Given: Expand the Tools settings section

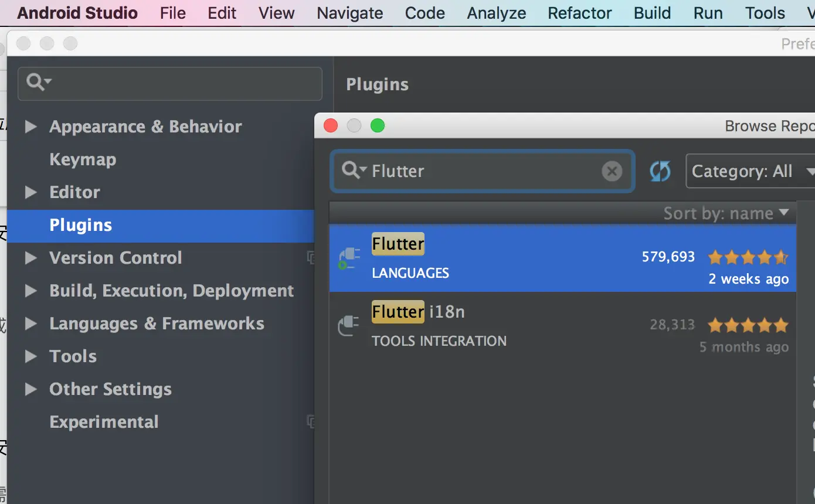Looking at the screenshot, I should [30, 356].
